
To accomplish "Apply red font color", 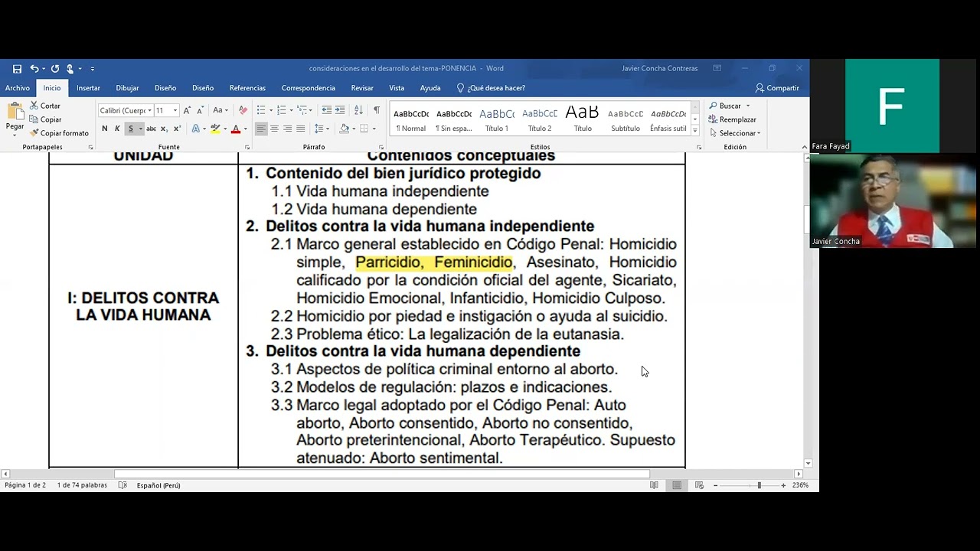I will point(236,129).
